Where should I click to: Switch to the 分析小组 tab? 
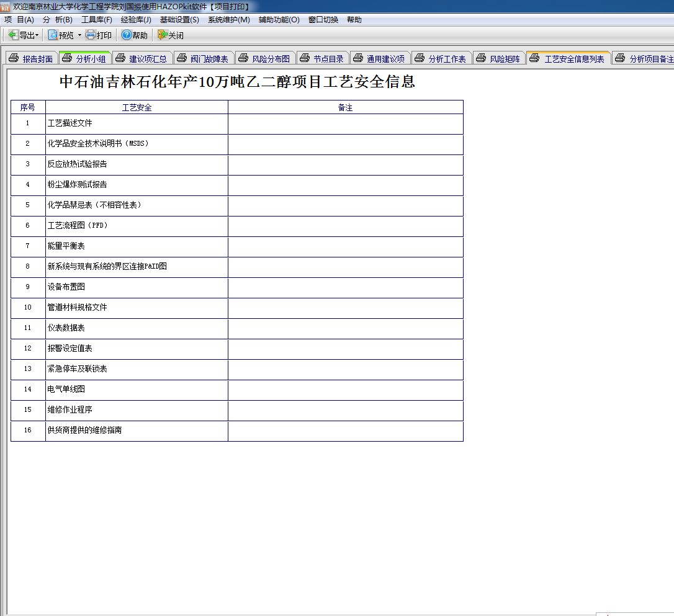(x=84, y=58)
